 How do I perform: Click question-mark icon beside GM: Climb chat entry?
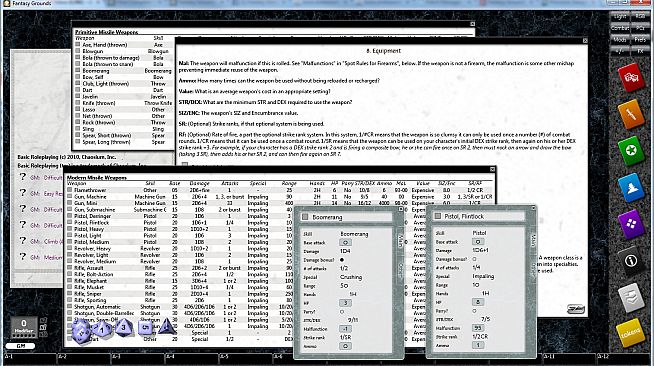[x=23, y=241]
